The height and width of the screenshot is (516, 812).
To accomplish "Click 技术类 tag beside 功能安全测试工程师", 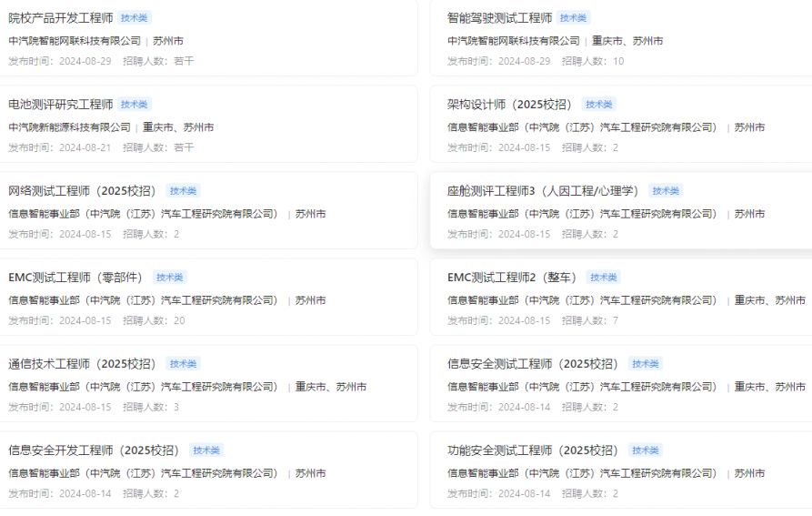I will click(x=646, y=450).
